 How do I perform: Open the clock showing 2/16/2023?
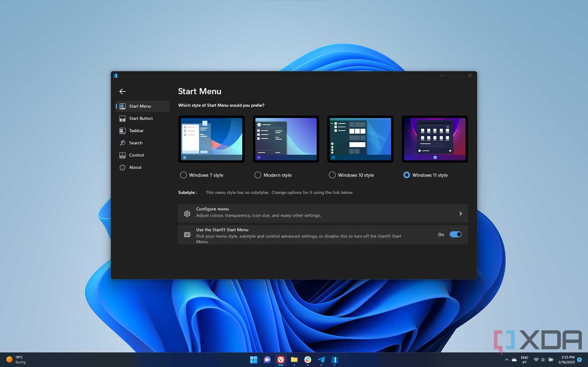click(x=567, y=360)
